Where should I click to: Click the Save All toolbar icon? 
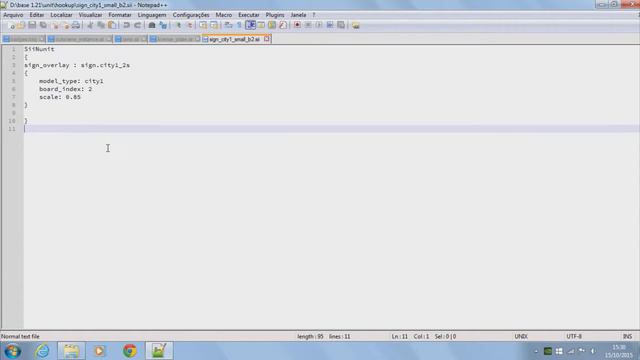(x=43, y=25)
